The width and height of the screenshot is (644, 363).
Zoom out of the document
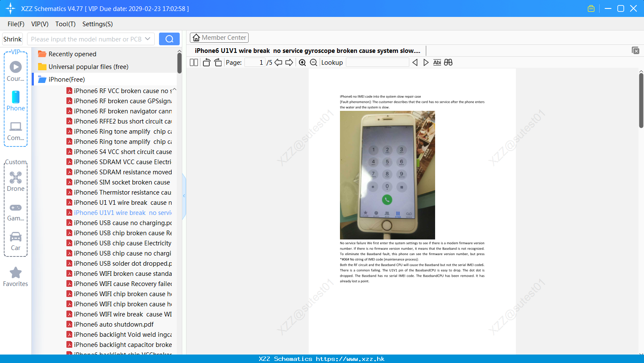coord(313,63)
